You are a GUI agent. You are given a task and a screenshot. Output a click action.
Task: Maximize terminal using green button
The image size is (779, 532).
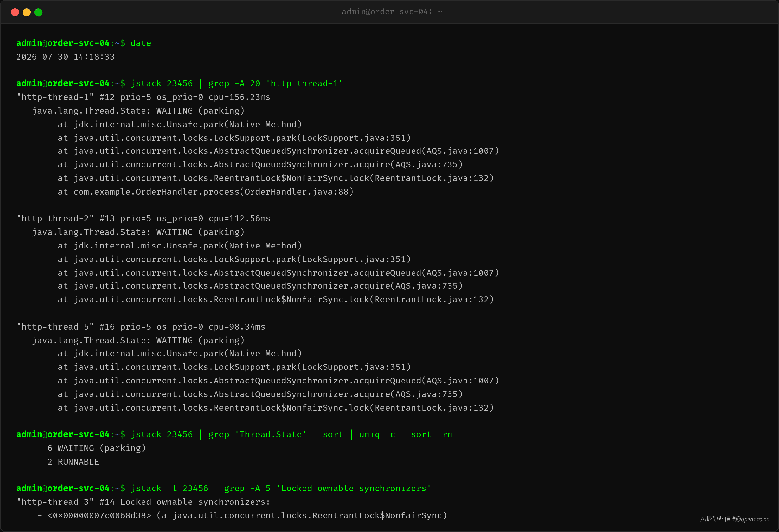[x=38, y=12]
